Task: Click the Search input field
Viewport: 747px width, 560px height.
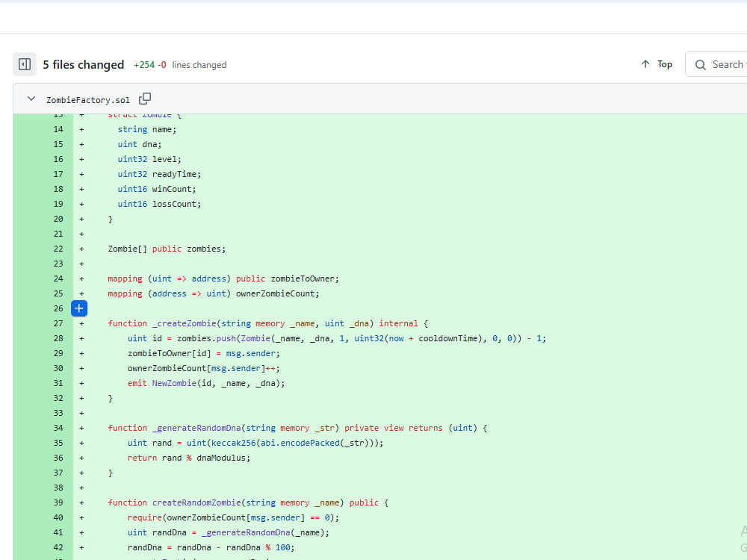Action: coord(716,64)
